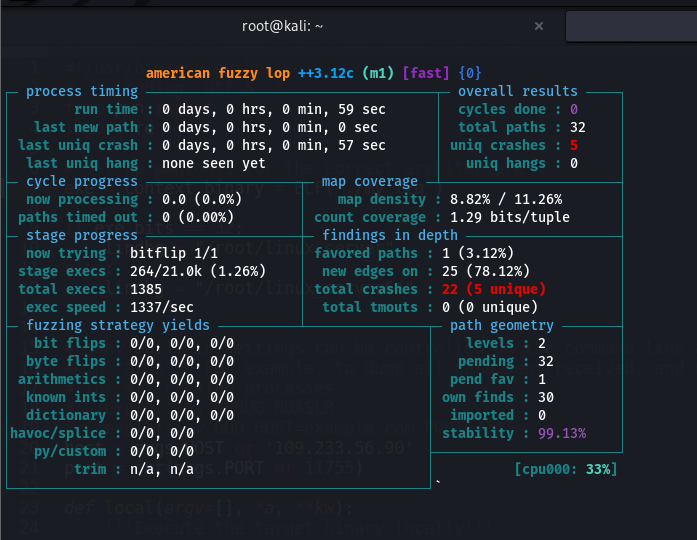Click the 'pending' label in path geometry
The height and width of the screenshot is (540, 697).
coord(486,361)
